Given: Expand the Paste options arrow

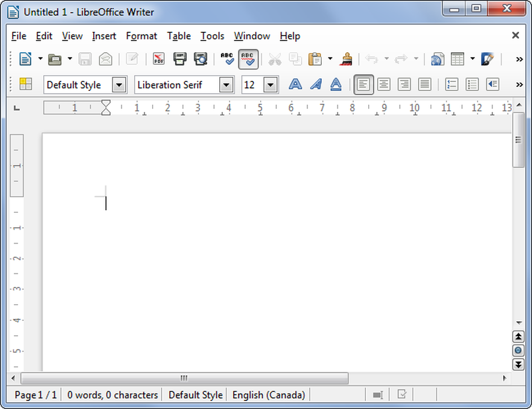Looking at the screenshot, I should point(330,59).
